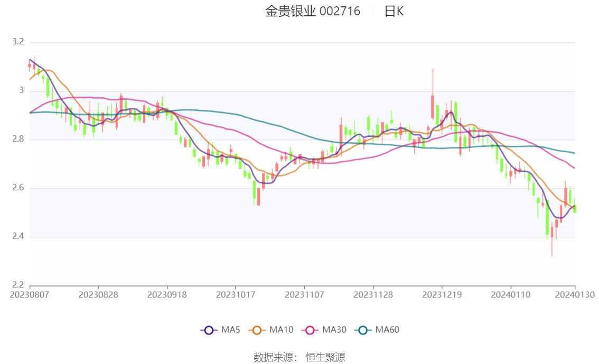The image size is (599, 364).
Task: Click chart title 金贵银业 002716
Action: (313, 11)
